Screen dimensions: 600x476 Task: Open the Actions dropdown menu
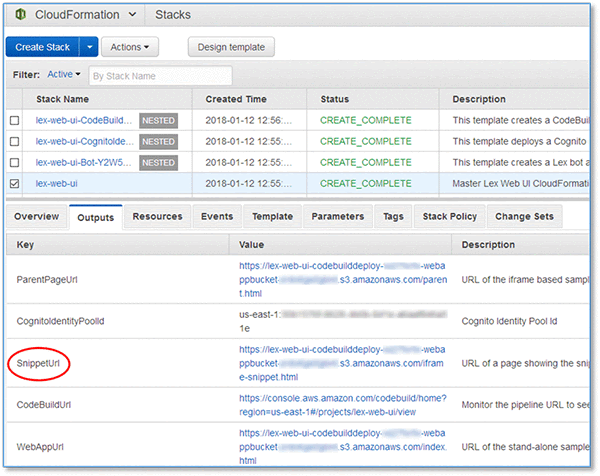coord(130,47)
